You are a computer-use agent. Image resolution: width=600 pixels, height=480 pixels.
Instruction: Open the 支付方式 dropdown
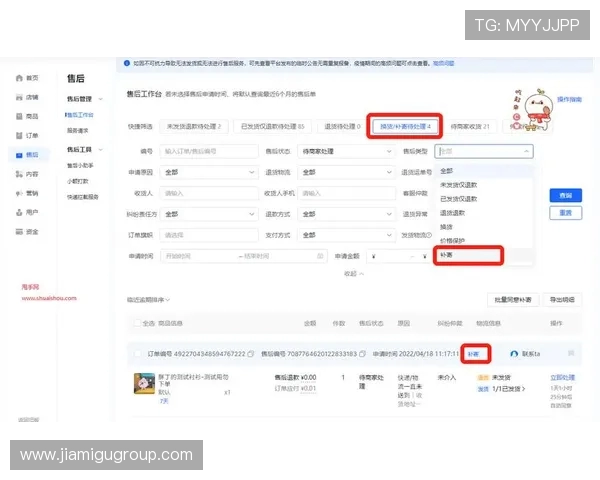coord(346,235)
